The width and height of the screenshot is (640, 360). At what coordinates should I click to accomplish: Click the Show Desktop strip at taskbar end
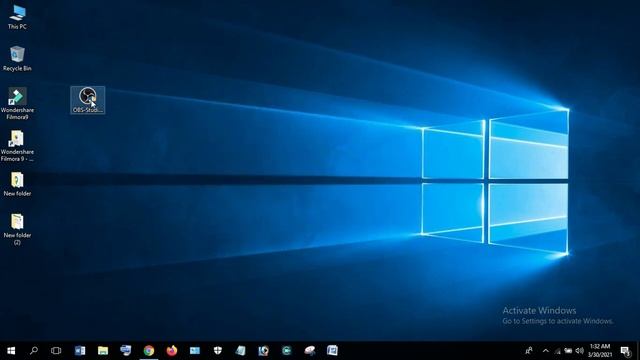tap(638, 351)
